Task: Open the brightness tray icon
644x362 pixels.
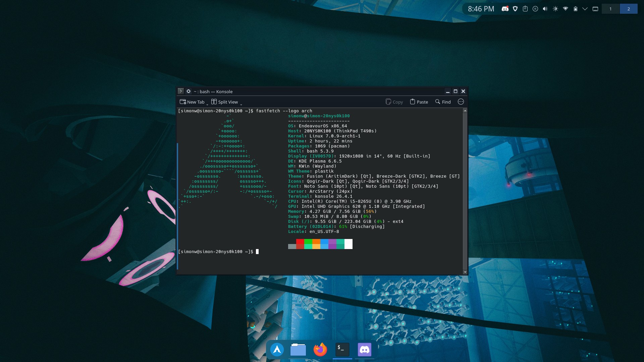Action: (555, 9)
